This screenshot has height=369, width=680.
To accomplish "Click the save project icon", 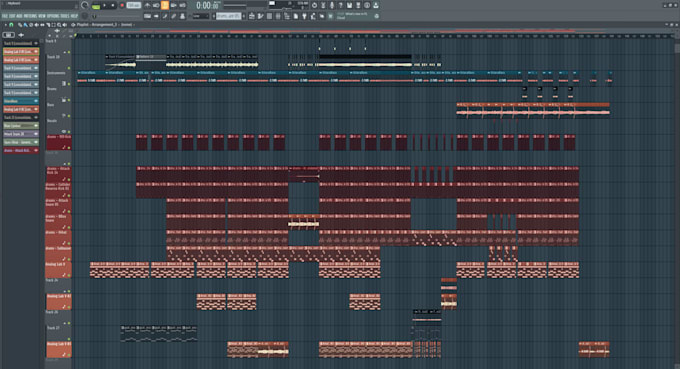I will (349, 5).
